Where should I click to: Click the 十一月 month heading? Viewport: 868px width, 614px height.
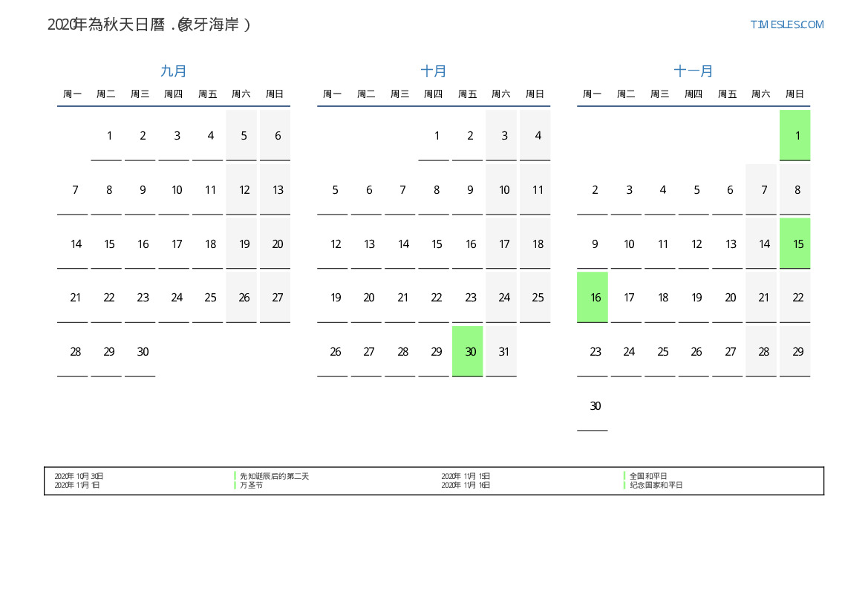click(694, 71)
